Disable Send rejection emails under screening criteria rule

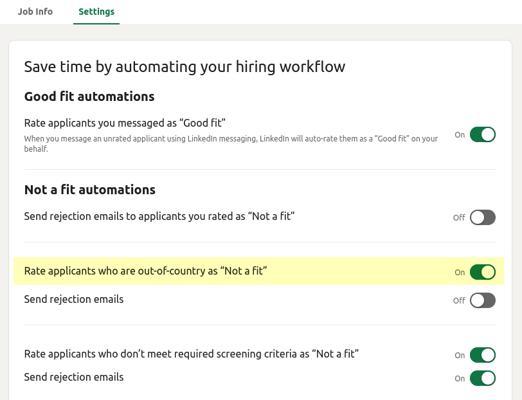(483, 378)
